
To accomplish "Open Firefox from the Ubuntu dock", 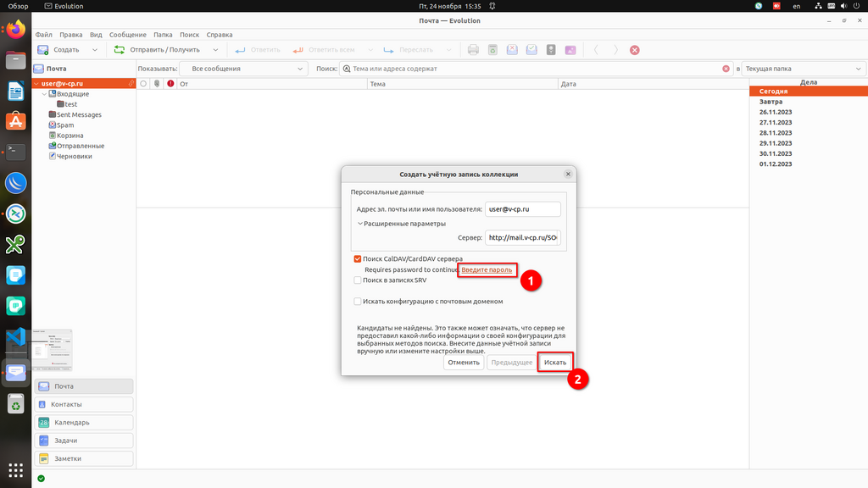I will point(15,30).
